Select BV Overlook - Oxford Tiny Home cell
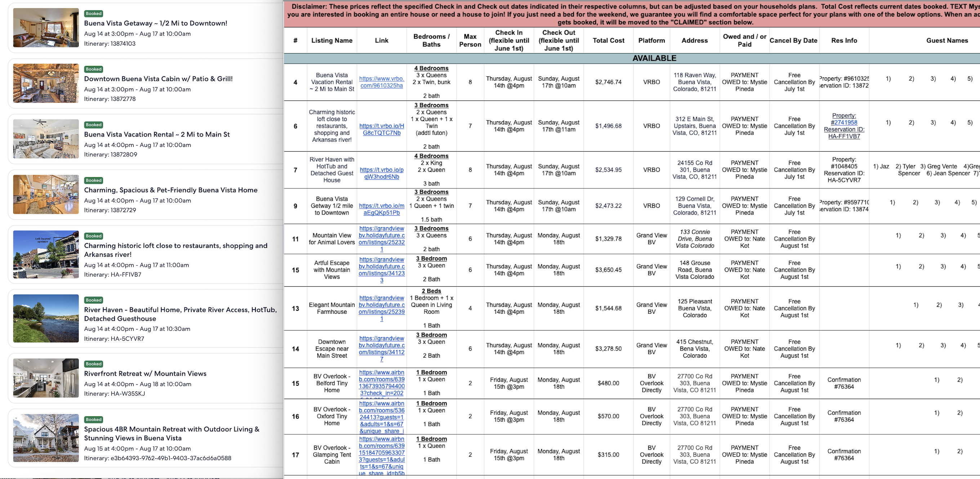The image size is (980, 479). point(332,416)
